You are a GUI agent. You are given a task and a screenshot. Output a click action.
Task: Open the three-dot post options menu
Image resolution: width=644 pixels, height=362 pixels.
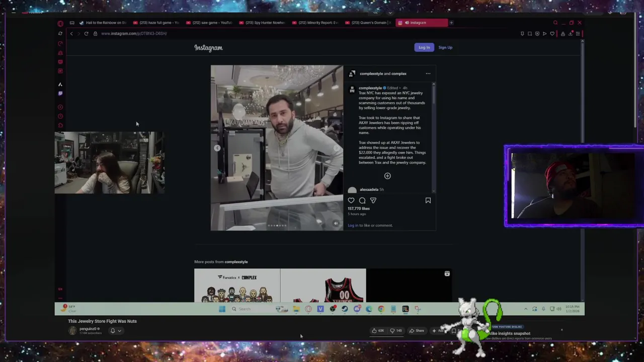tap(428, 73)
